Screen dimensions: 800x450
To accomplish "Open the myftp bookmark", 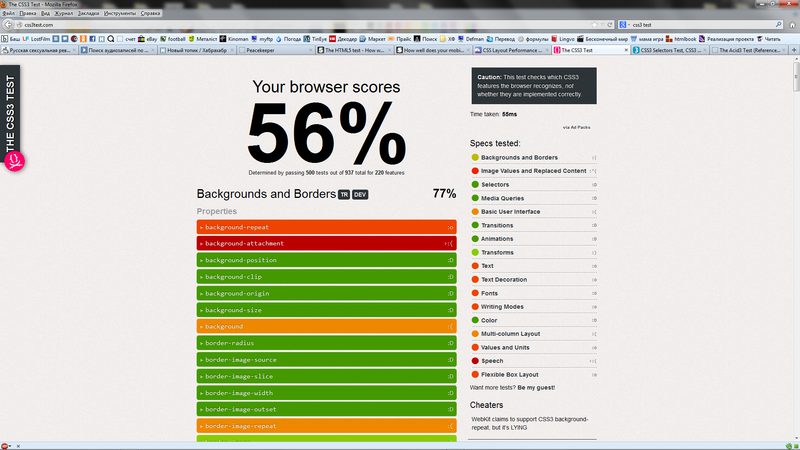I will (x=262, y=39).
